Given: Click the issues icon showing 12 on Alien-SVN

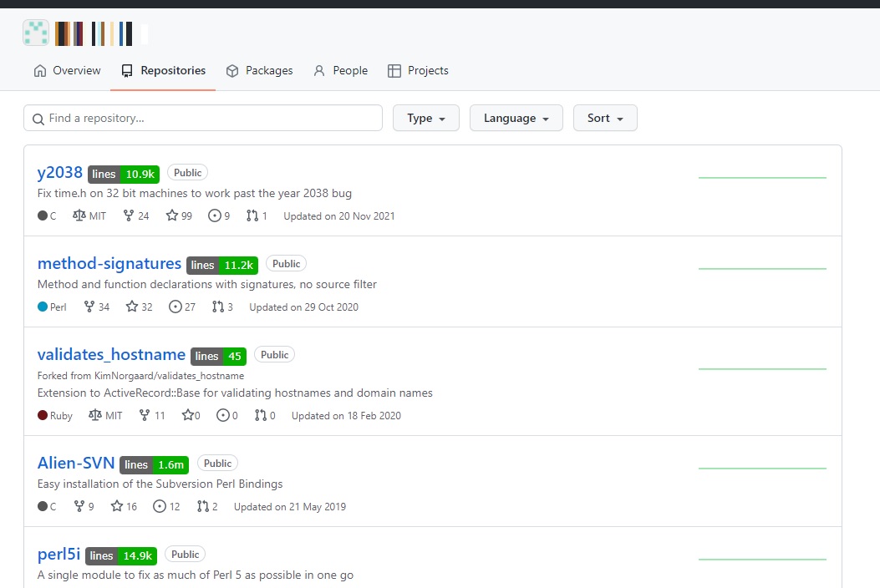Looking at the screenshot, I should [160, 506].
